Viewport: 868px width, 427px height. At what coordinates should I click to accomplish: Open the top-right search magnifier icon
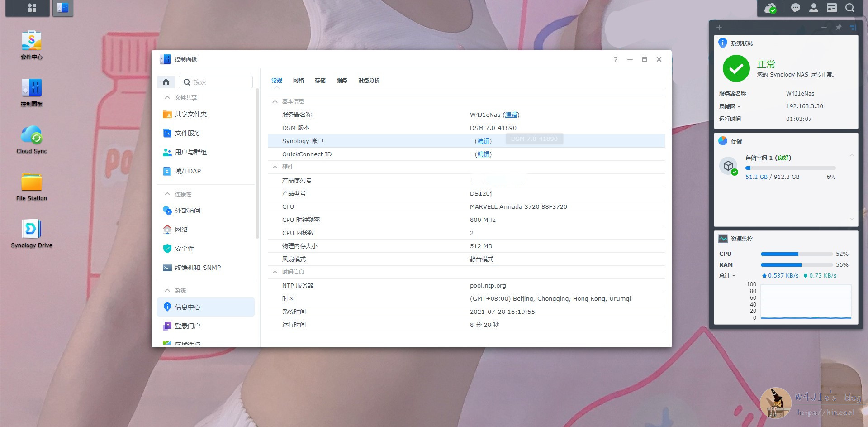(x=850, y=8)
